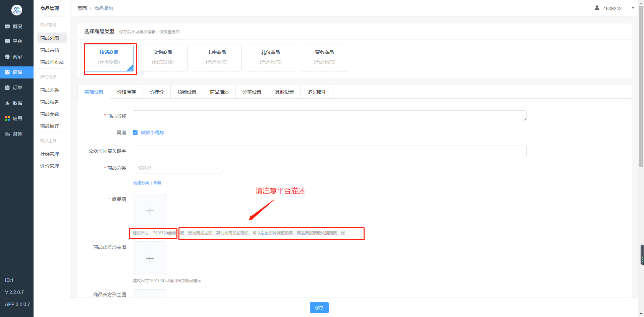Switch to the 核销设置 tab
The height and width of the screenshot is (317, 644).
(x=187, y=92)
